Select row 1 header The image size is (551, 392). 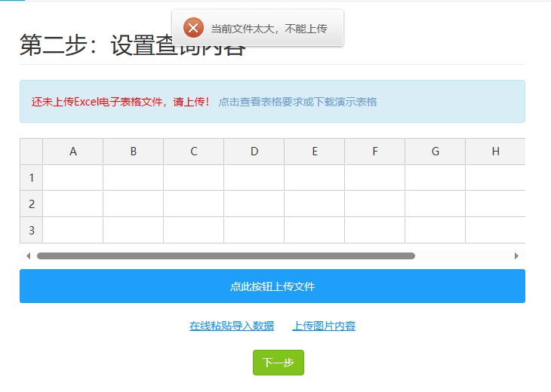click(32, 178)
